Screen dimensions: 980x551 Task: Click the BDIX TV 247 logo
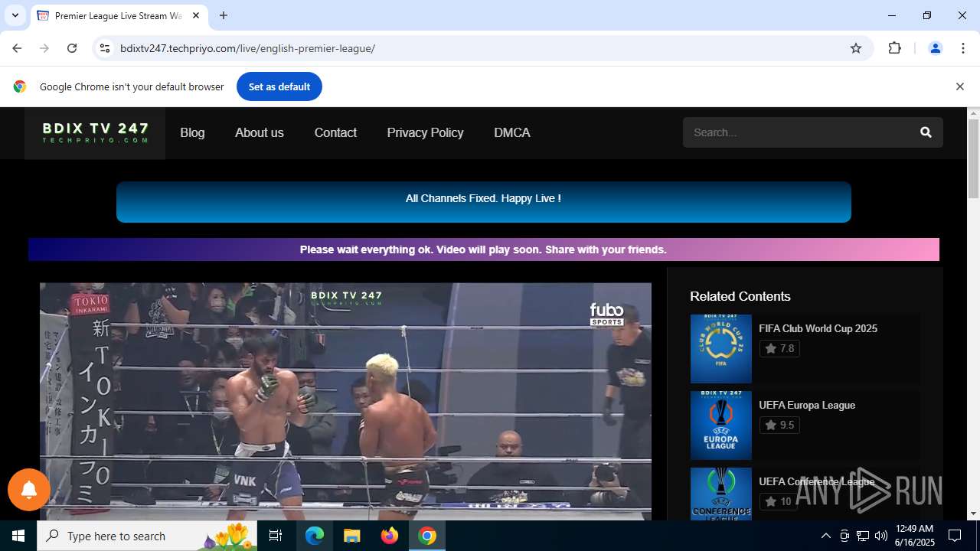95,133
